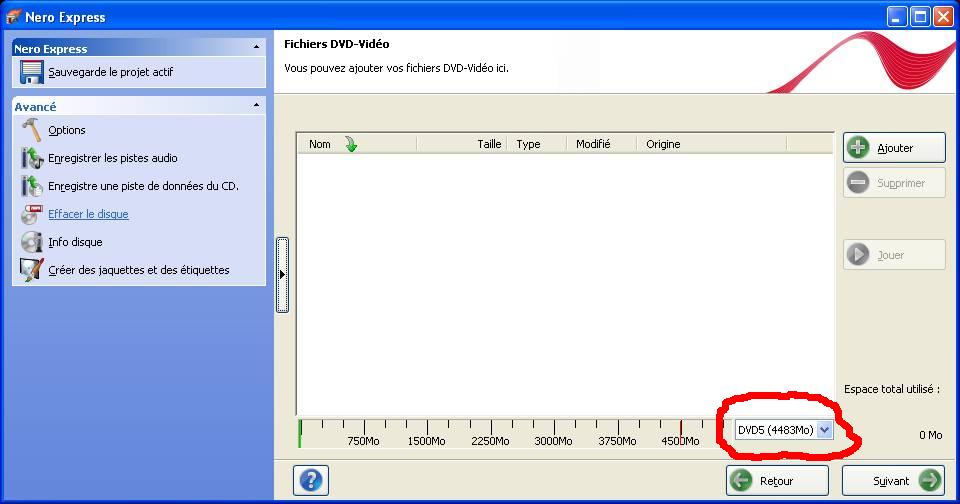
Task: Click the 4500Mo mark on capacity bar
Action: coord(680,441)
